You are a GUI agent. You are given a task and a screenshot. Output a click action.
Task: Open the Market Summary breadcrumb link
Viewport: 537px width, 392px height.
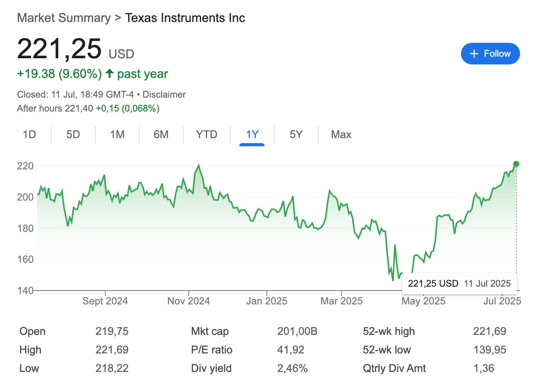click(x=64, y=18)
